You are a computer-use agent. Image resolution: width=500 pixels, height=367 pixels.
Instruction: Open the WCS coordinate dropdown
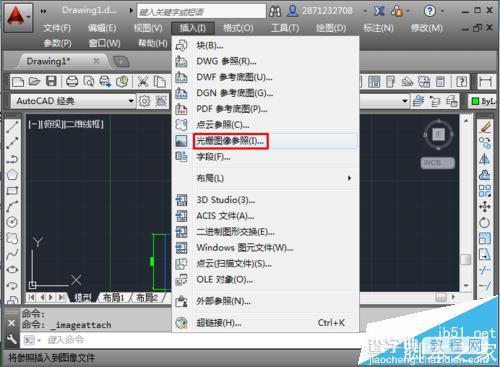pos(438,163)
